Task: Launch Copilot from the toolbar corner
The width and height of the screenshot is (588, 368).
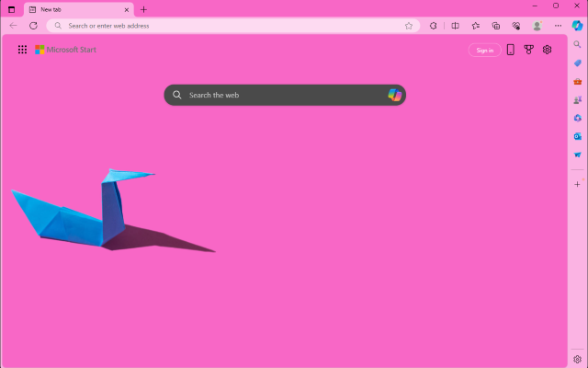Action: [577, 26]
